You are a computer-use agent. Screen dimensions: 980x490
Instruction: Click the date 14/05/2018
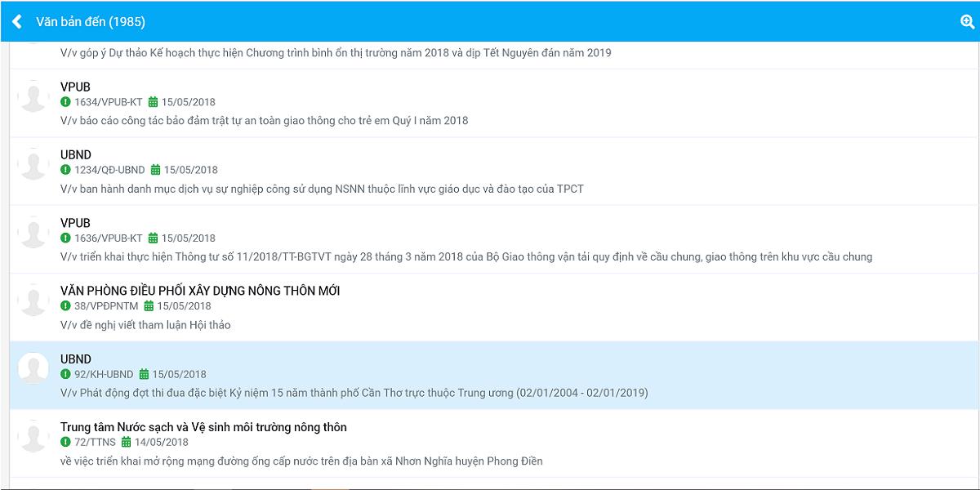162,442
